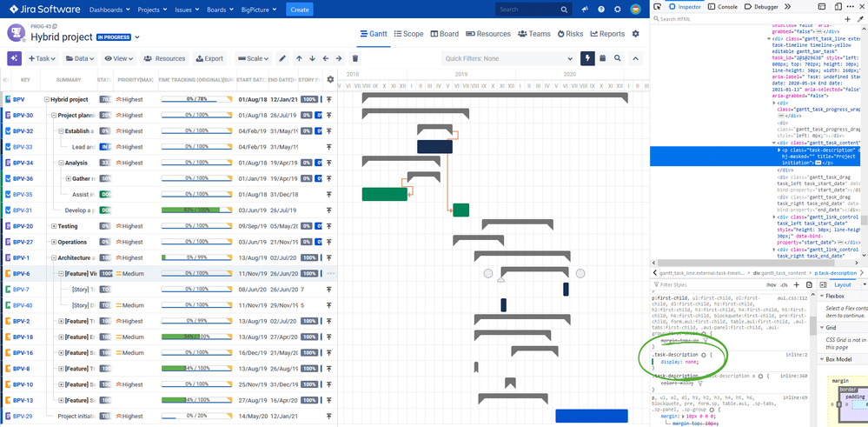Click the magnifier search icon in Gantt toolbar
868x427 pixels.
tap(617, 58)
